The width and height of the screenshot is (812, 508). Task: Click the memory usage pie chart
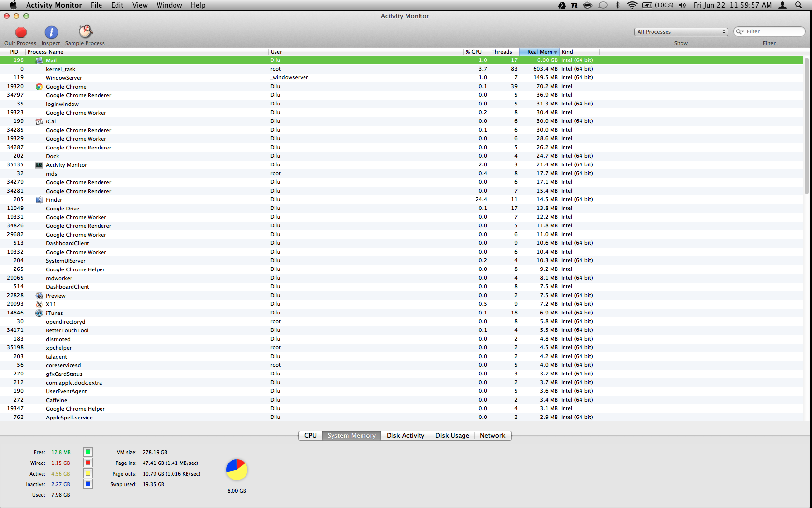[x=237, y=470]
